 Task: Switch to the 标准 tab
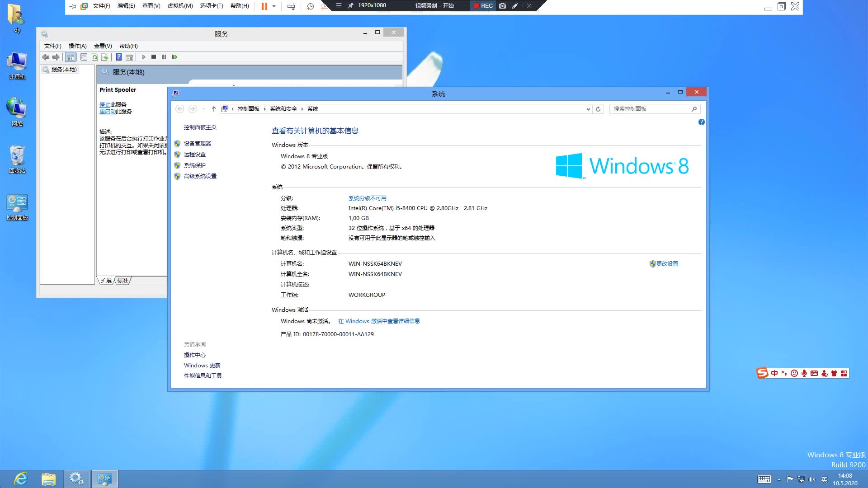tap(122, 280)
